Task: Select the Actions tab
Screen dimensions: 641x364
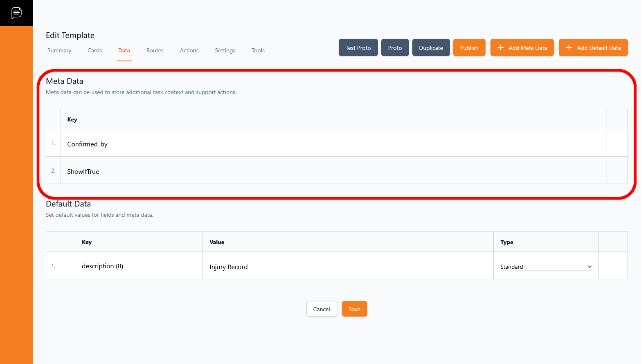Action: pos(189,50)
